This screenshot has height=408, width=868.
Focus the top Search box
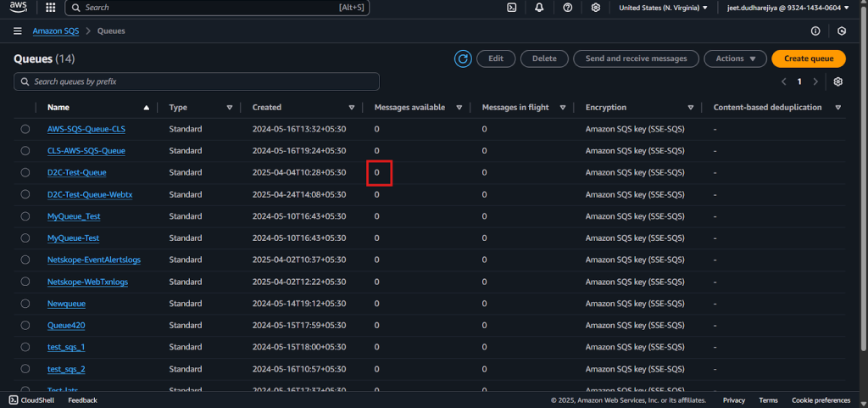coord(217,8)
